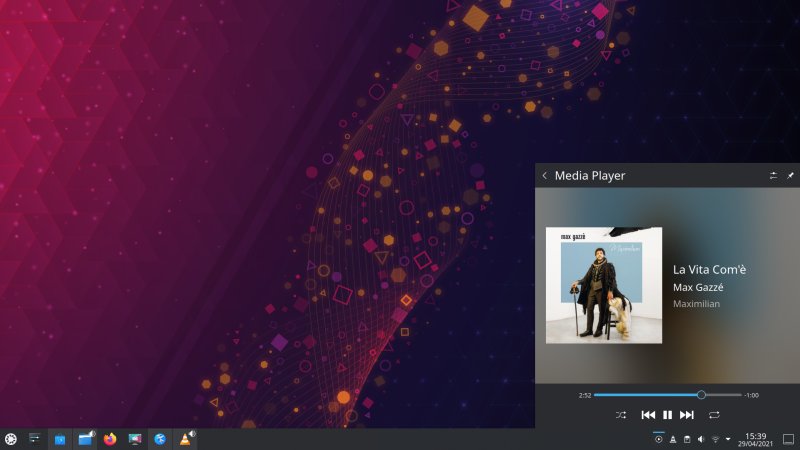Open the Discover software store from taskbar
This screenshot has height=450, width=800.
pyautogui.click(x=60, y=439)
